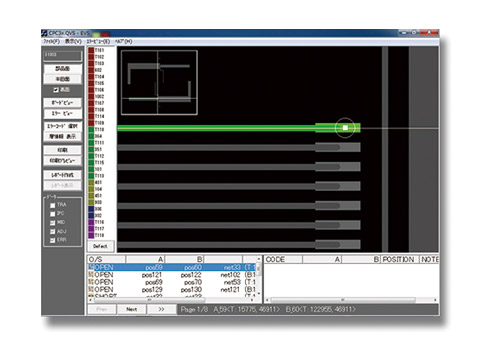Open the 表示(V) menu
This screenshot has width=480, height=360.
(x=73, y=41)
